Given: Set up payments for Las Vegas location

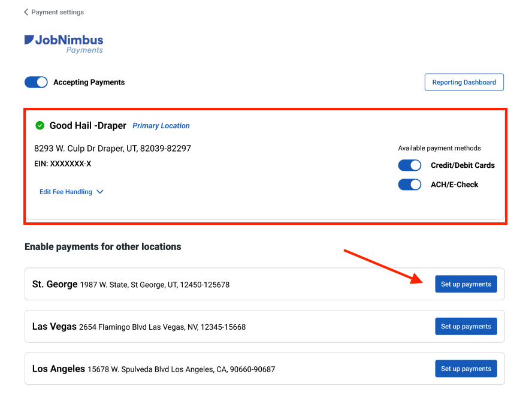Looking at the screenshot, I should coord(466,326).
